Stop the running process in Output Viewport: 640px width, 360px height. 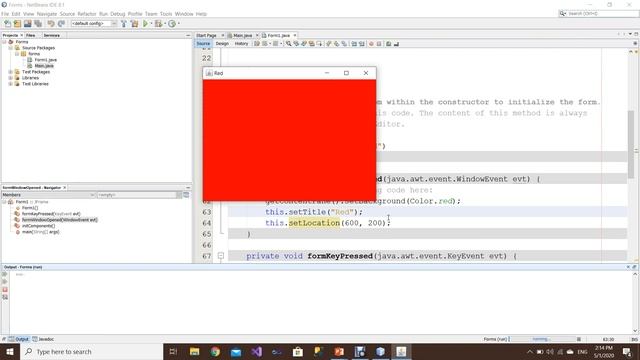point(5,289)
